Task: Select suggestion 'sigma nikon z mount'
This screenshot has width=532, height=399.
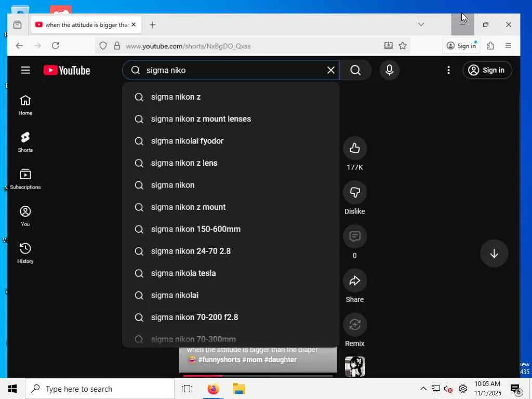Action: 231,207
